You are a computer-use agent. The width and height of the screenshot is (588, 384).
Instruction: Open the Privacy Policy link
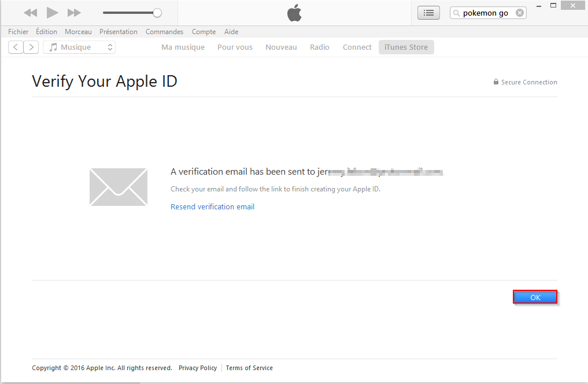coord(198,368)
